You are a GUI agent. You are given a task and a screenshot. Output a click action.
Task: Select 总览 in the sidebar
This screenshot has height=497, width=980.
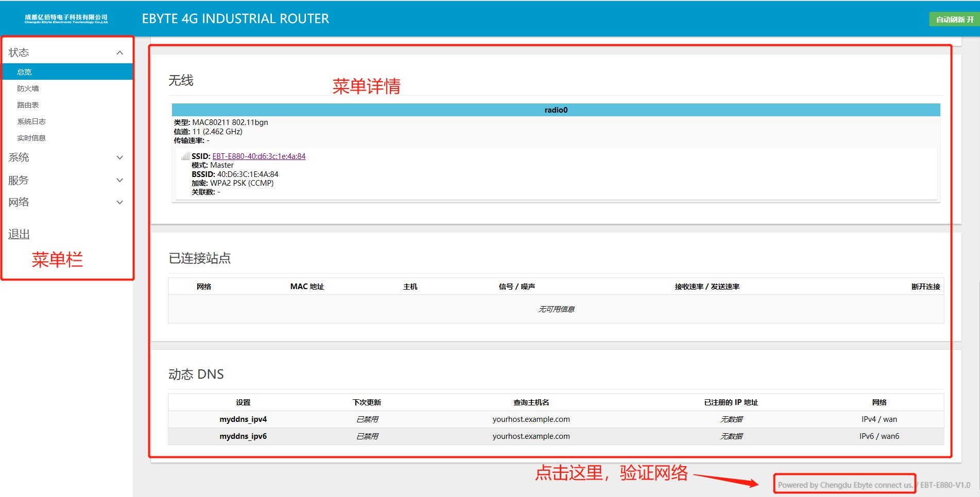click(24, 72)
